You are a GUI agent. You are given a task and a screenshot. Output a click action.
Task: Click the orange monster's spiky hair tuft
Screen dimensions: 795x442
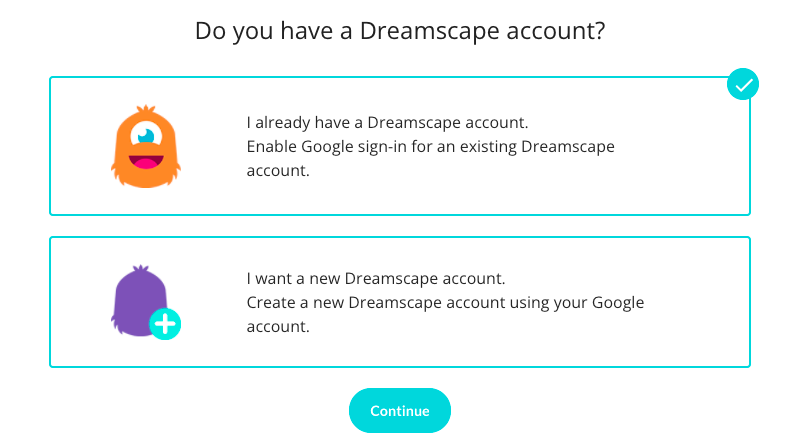tap(146, 109)
